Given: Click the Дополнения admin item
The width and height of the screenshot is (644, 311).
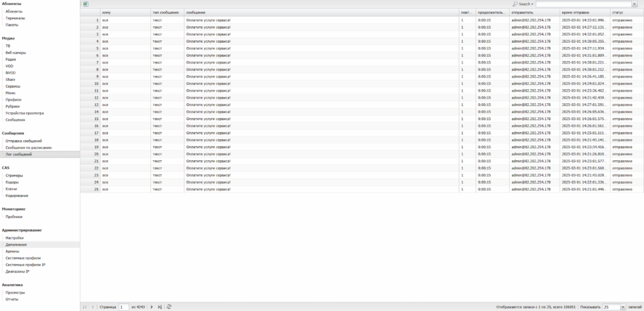Looking at the screenshot, I should point(16,244).
